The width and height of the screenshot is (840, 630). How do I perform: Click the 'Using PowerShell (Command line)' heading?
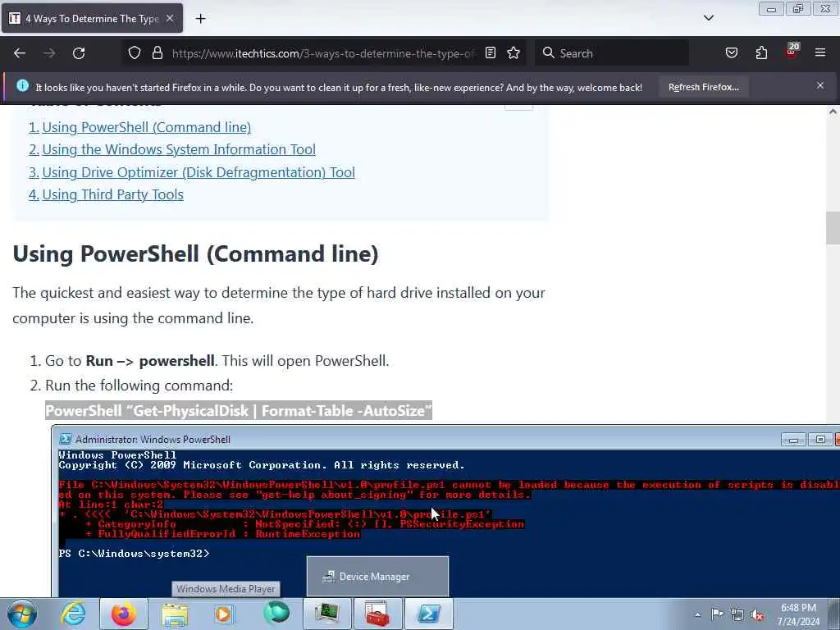point(195,254)
